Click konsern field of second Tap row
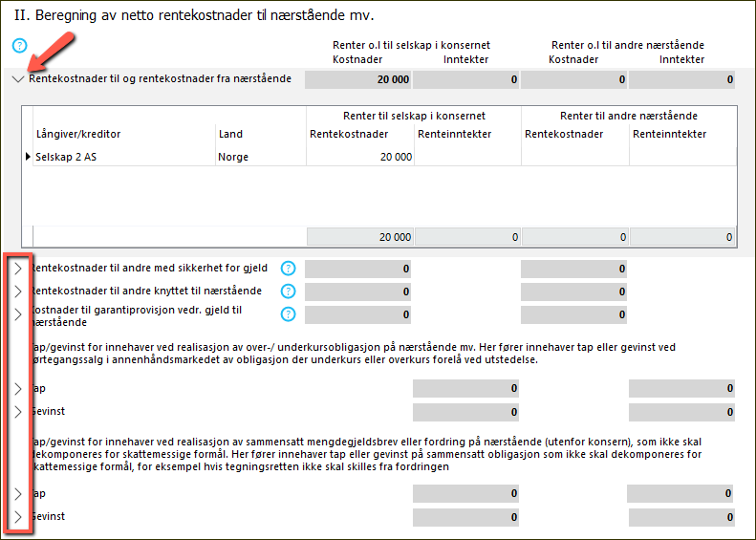 465,494
